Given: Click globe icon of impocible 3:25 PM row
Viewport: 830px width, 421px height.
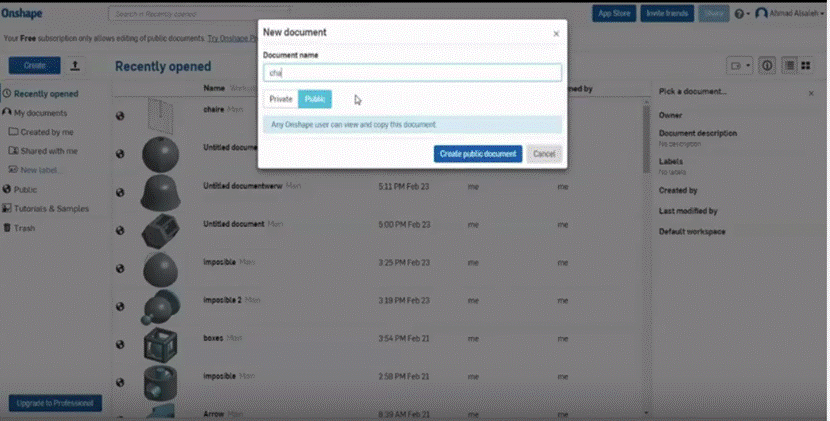Looking at the screenshot, I should coord(120,268).
